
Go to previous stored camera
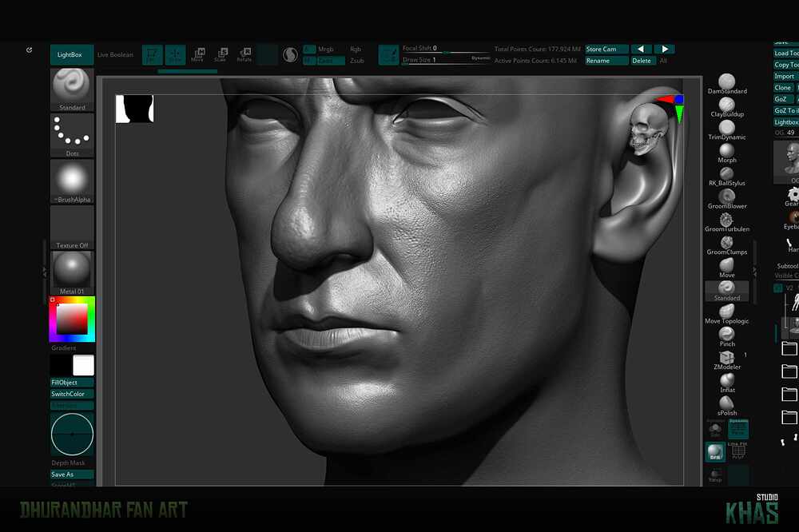[x=641, y=49]
